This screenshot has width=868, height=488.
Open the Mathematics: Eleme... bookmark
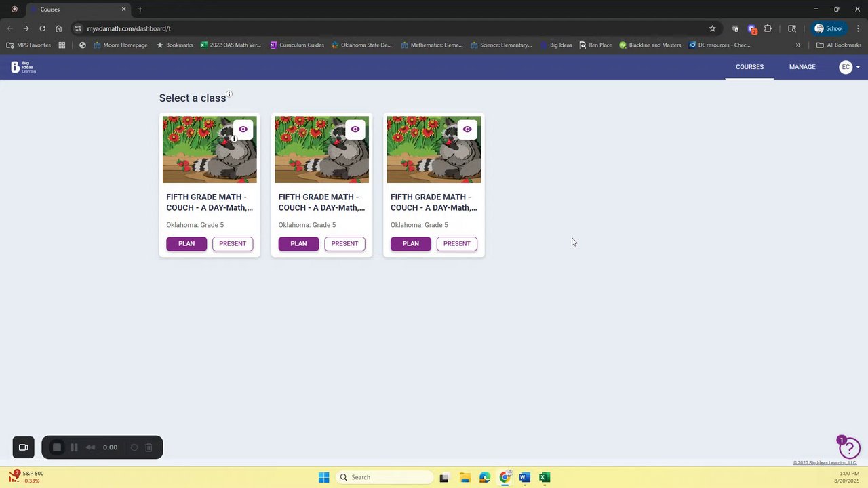pyautogui.click(x=432, y=45)
